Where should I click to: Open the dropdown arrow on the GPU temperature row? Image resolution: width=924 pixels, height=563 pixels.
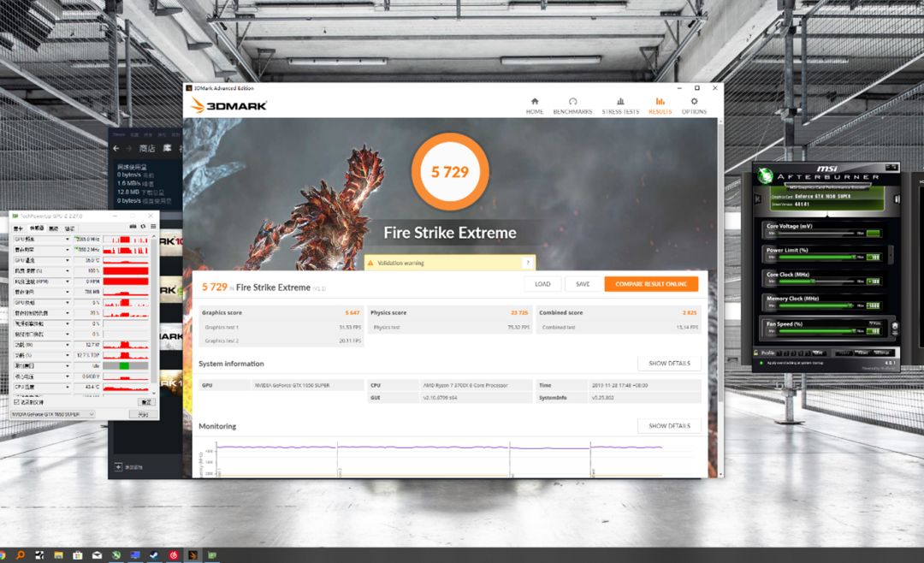(66, 258)
